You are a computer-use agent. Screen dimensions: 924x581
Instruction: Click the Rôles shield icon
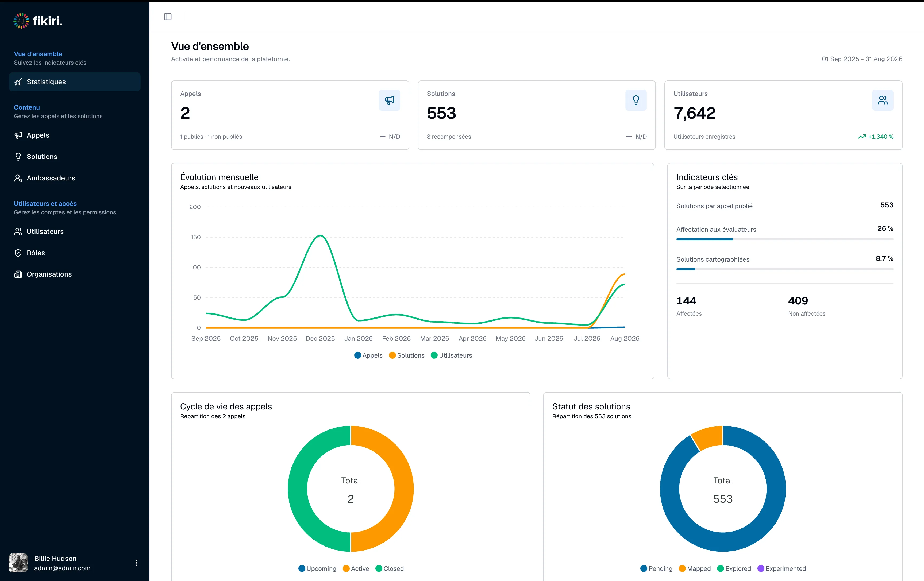pos(18,253)
